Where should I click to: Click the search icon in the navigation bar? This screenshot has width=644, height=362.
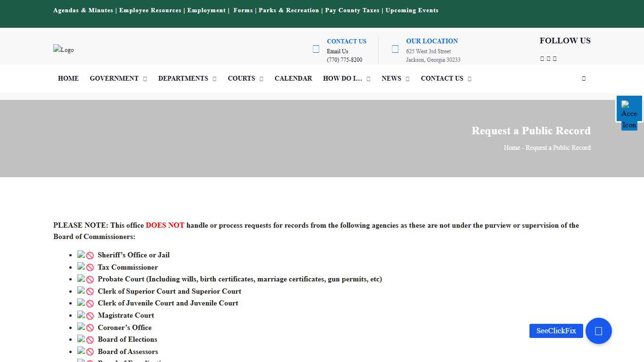[583, 78]
